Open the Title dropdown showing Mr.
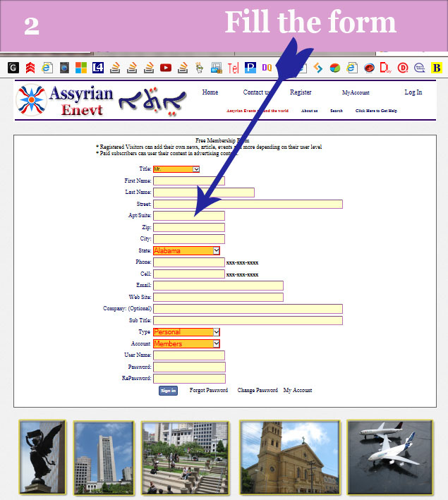The image size is (448, 500). pyautogui.click(x=176, y=169)
